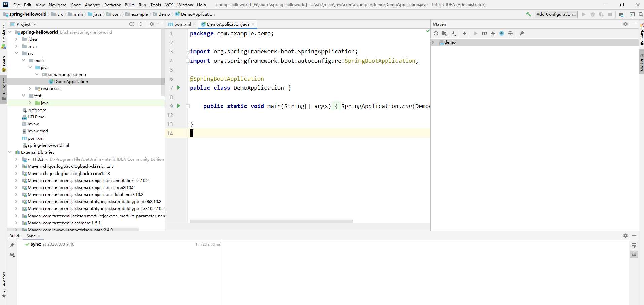Open Project panel gear settings
This screenshot has width=644, height=305.
(152, 24)
